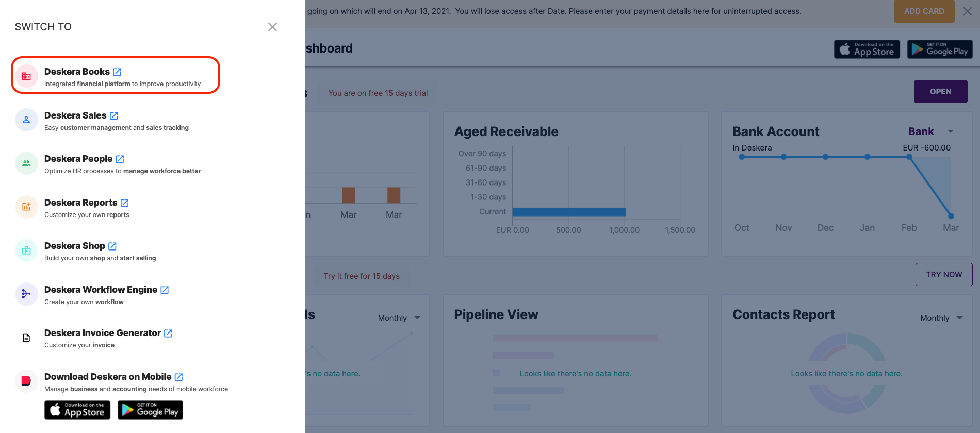
Task: Click 'Customize your own reports' description
Action: point(87,215)
